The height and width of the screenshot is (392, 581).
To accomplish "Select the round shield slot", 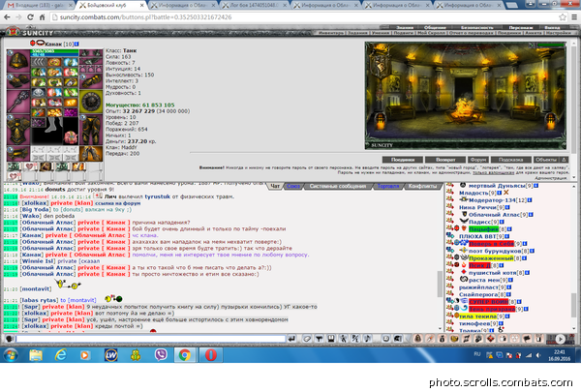I will pyautogui.click(x=90, y=102).
